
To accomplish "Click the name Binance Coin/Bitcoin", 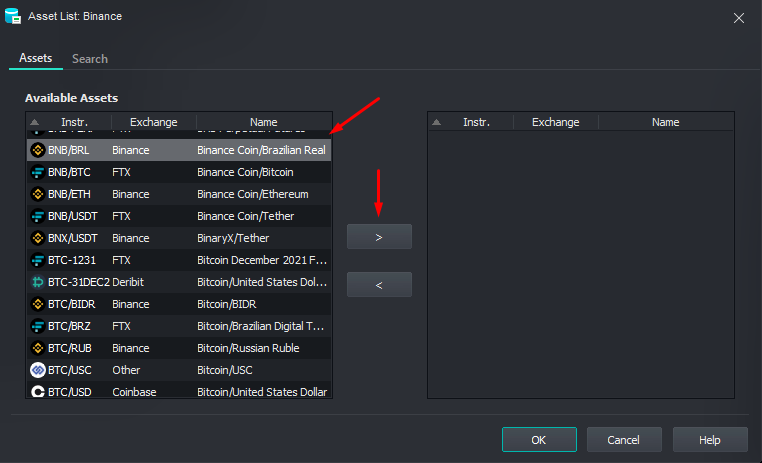I will [x=245, y=172].
